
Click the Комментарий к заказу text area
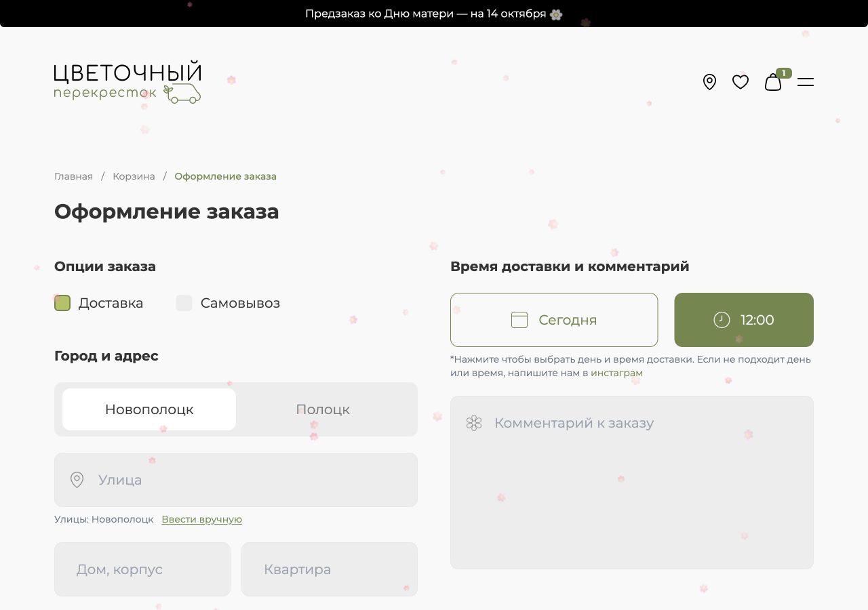(x=632, y=483)
